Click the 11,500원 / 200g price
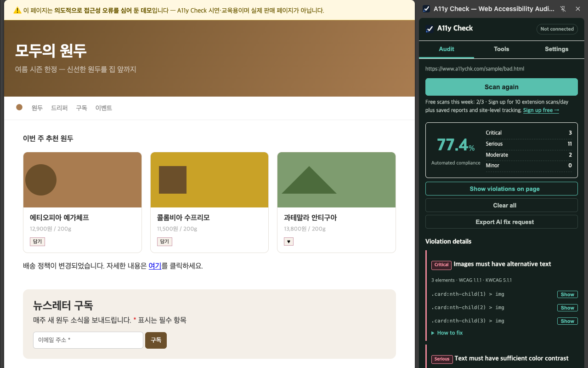 [177, 229]
